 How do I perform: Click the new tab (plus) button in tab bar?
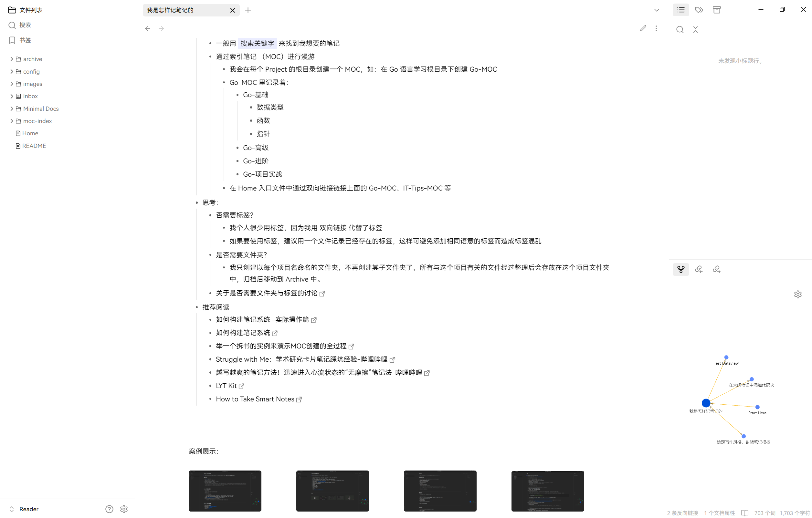(x=248, y=10)
